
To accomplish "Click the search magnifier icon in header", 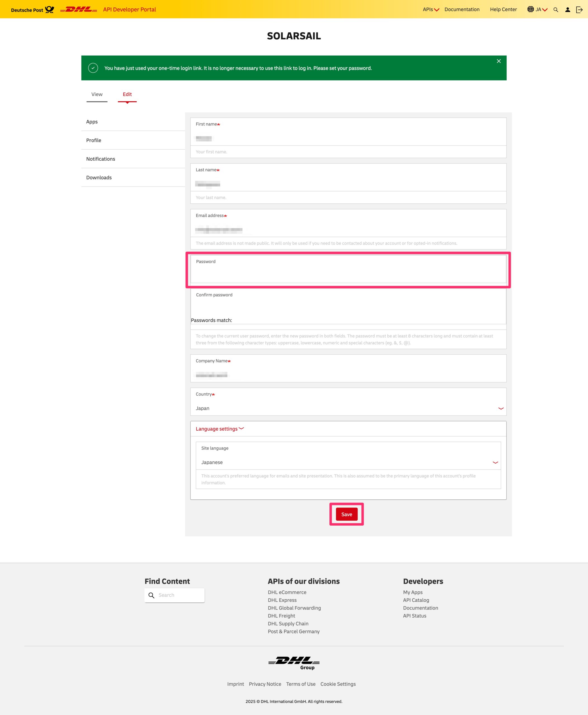I will [x=556, y=10].
